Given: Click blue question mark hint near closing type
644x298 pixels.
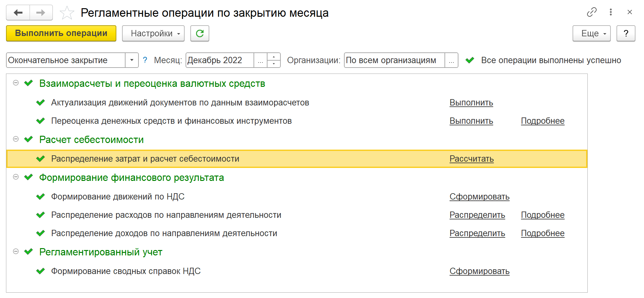Looking at the screenshot, I should point(145,60).
